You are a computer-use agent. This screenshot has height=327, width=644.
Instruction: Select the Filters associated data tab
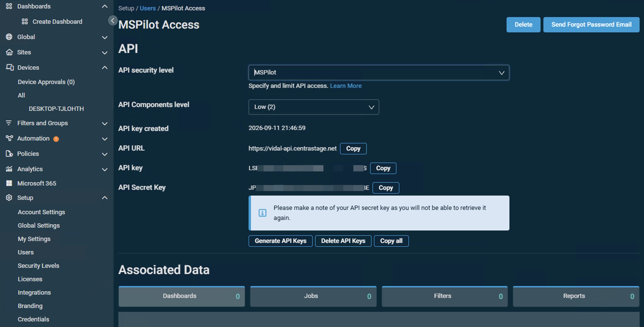click(x=445, y=296)
